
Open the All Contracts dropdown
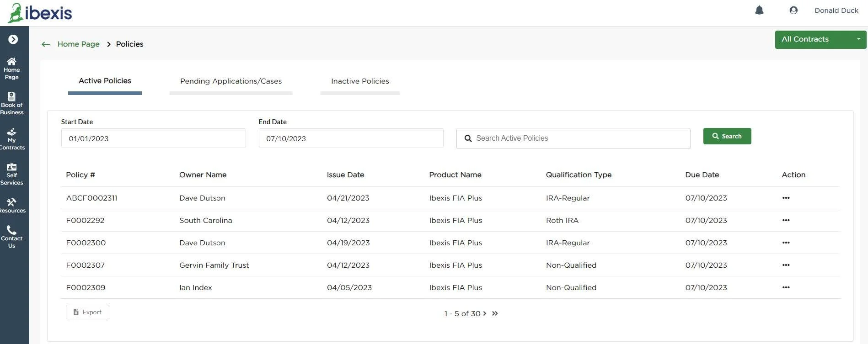pos(820,39)
